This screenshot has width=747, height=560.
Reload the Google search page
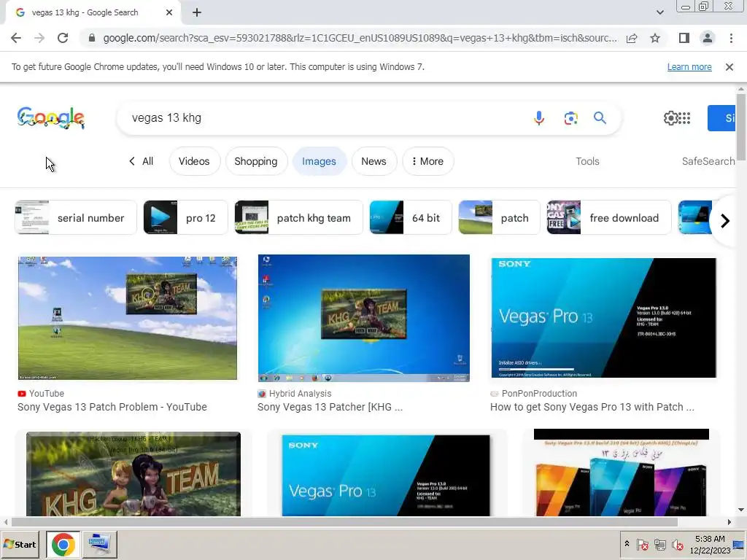pos(63,38)
